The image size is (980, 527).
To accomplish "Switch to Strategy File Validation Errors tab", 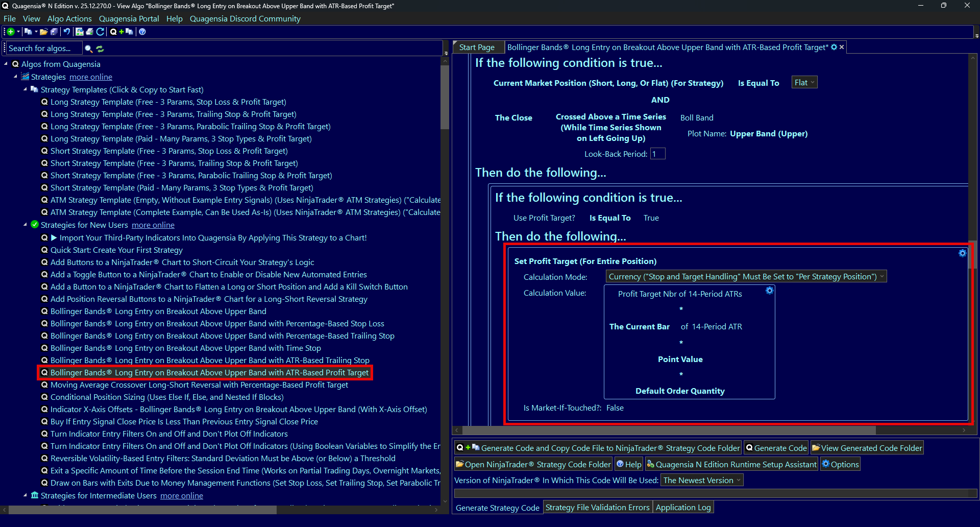I will pos(597,508).
